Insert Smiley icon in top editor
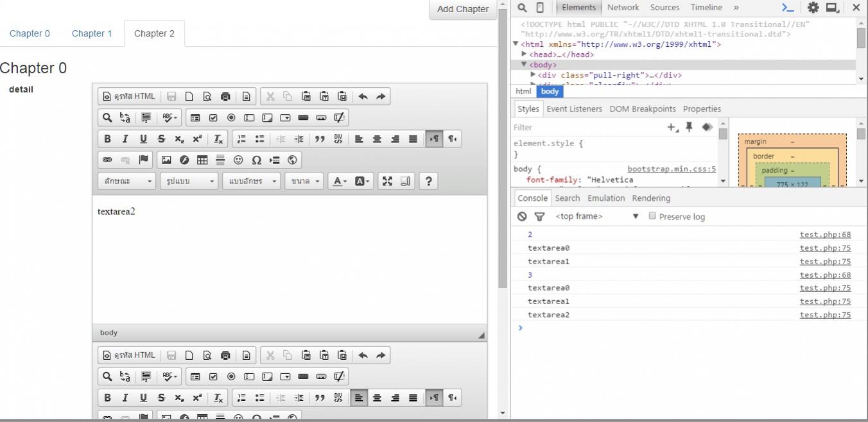868x422 pixels. [238, 160]
